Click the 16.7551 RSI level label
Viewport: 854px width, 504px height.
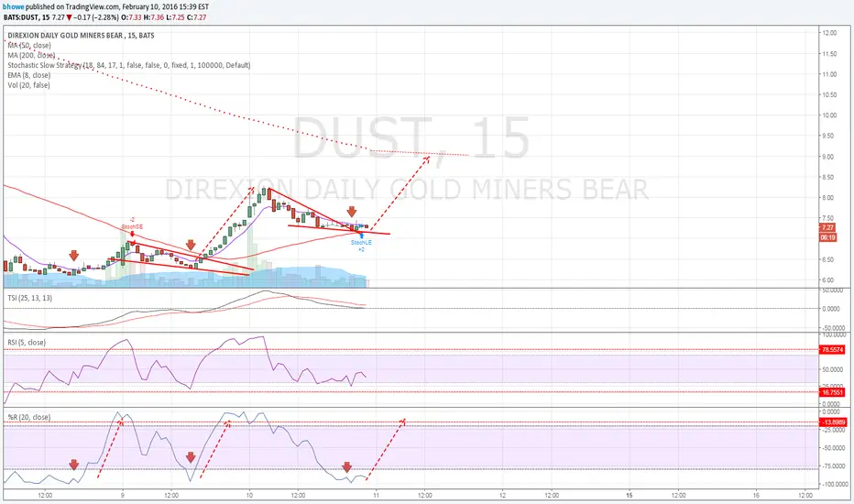(832, 392)
